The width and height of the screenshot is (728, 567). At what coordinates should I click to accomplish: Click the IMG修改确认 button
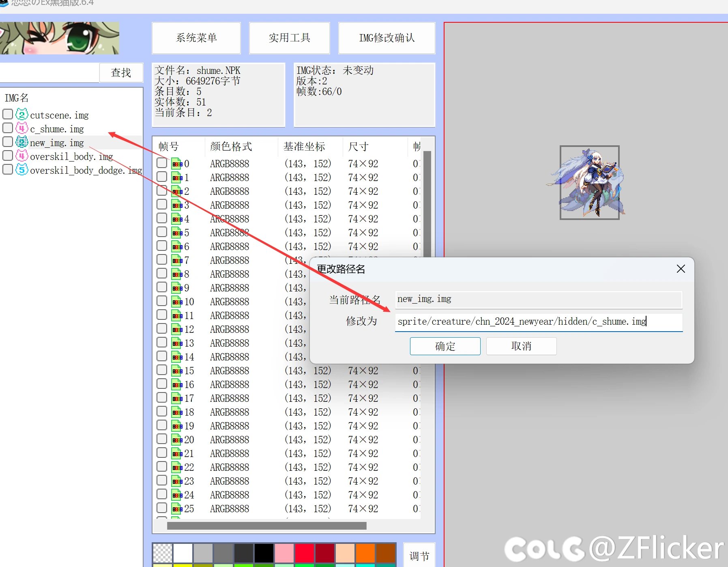(387, 38)
